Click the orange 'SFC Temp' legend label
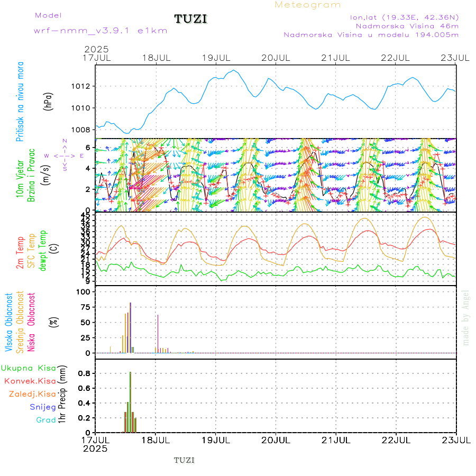476x476 pixels. click(31, 251)
